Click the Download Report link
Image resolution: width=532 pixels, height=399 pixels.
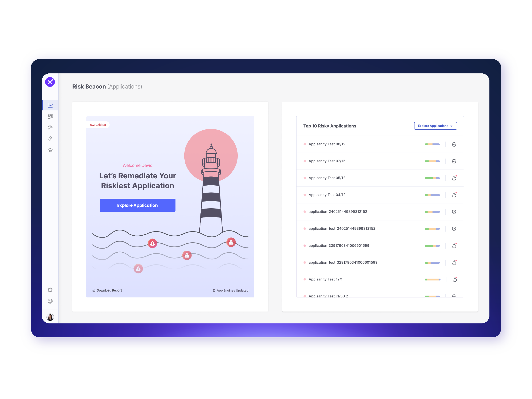[107, 290]
